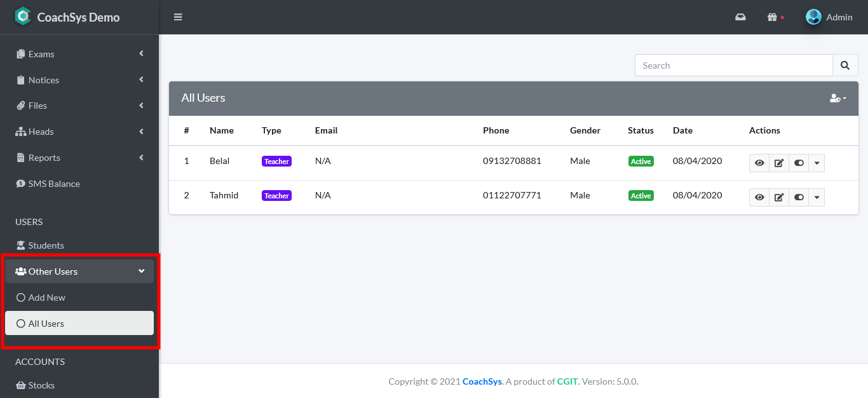Follow the CGIT link in the footer

566,381
